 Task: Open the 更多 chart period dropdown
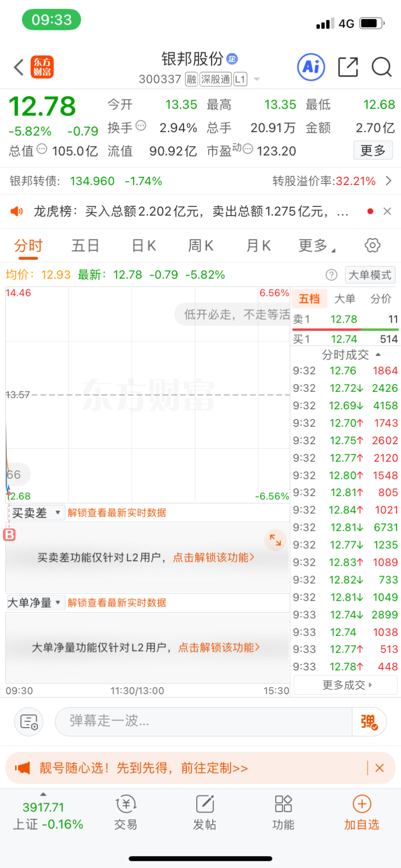pos(317,246)
